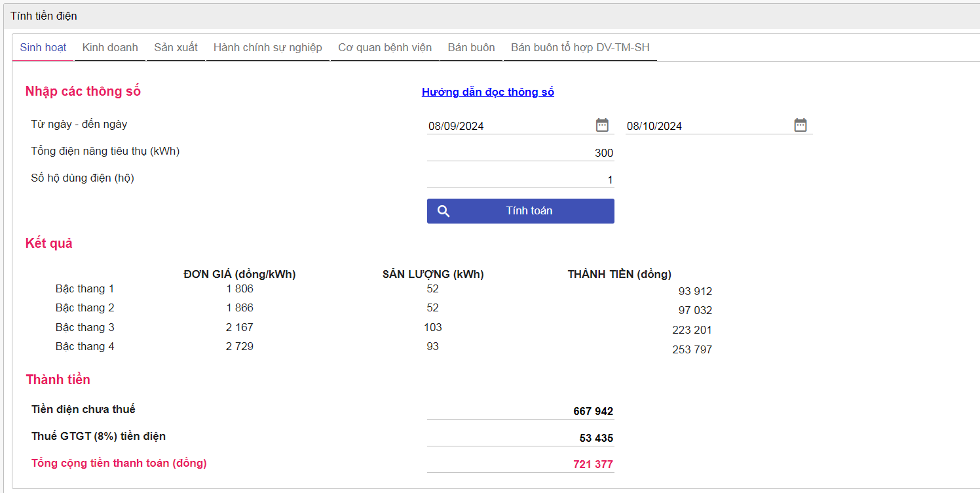Click Bậc thang 1 output value 52
The width and height of the screenshot is (980, 493).
[432, 288]
